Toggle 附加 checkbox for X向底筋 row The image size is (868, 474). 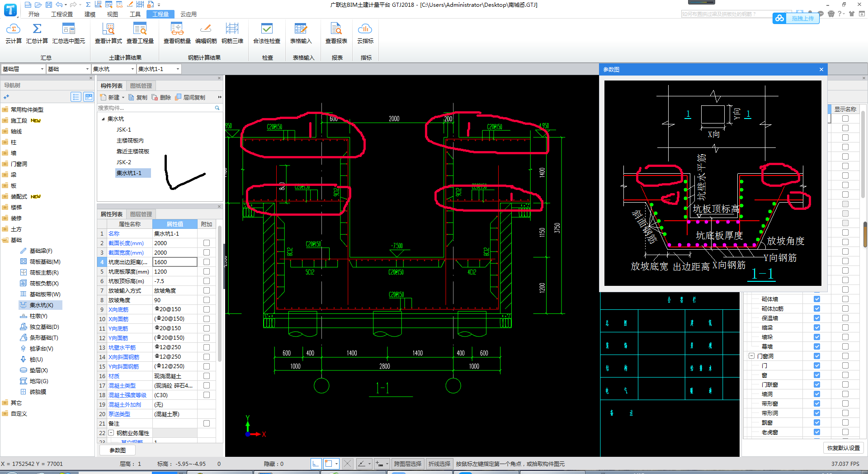pos(207,309)
